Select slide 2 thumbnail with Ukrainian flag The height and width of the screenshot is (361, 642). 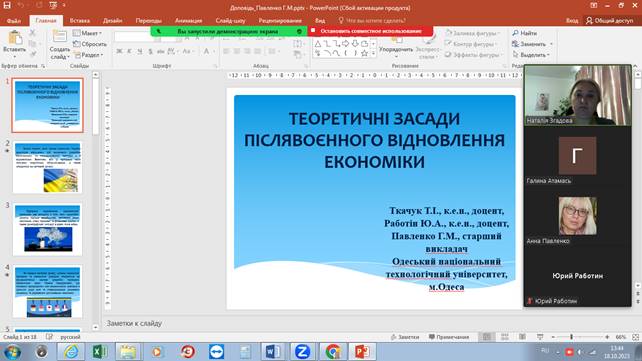tap(47, 167)
